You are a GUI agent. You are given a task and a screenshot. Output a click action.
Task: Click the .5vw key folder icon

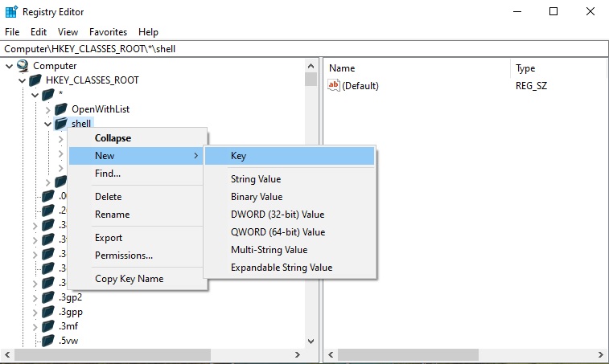pyautogui.click(x=48, y=341)
